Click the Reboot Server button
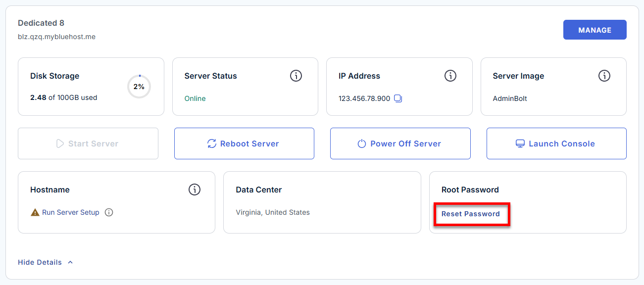 point(244,143)
